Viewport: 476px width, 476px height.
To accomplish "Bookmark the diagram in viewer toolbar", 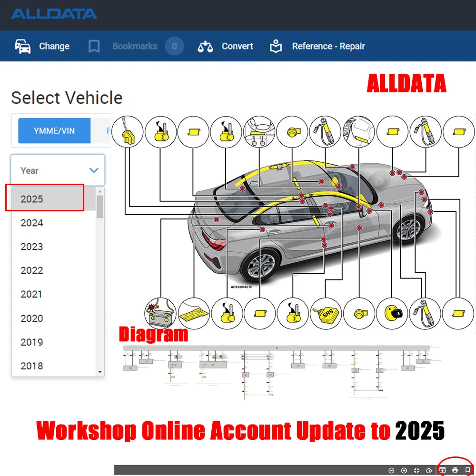I will pyautogui.click(x=467, y=470).
